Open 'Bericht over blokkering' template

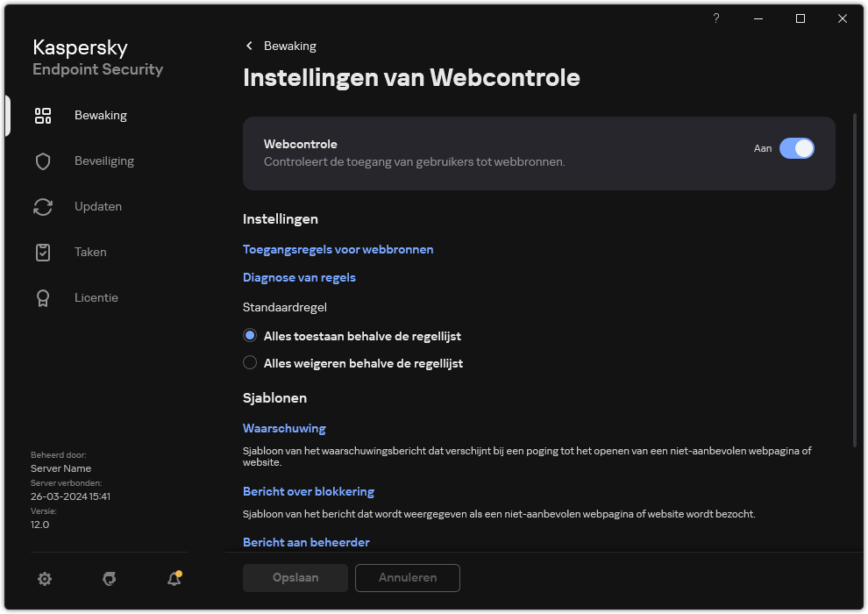(309, 491)
